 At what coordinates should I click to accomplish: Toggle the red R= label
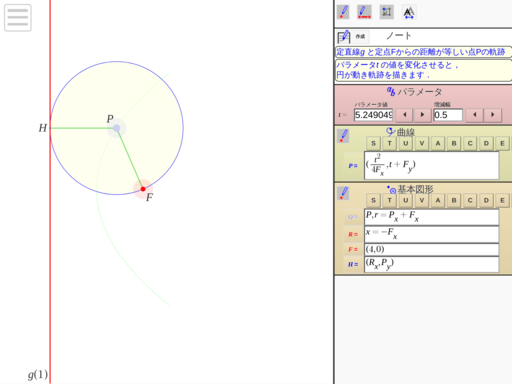tap(353, 234)
